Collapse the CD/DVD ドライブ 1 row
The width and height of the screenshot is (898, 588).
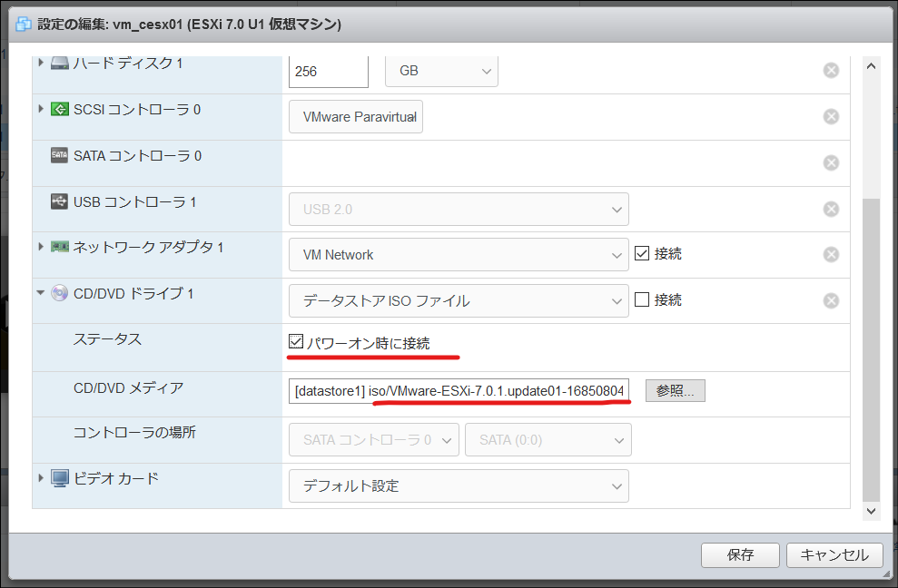pos(41,292)
